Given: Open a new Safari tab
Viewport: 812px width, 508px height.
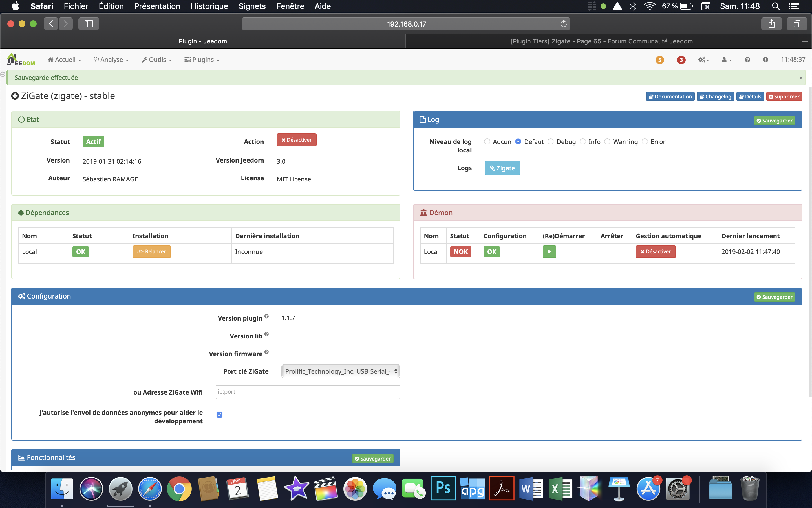Looking at the screenshot, I should tap(805, 41).
